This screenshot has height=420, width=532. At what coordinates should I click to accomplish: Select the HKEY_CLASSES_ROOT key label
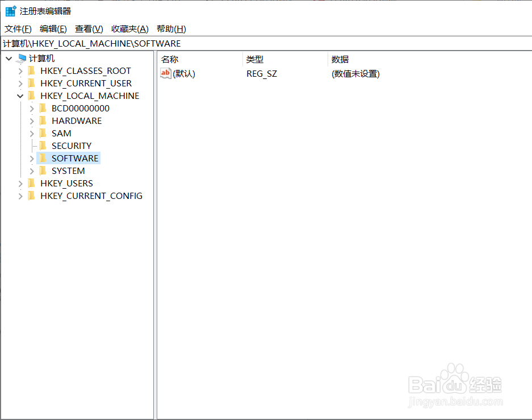pos(86,70)
